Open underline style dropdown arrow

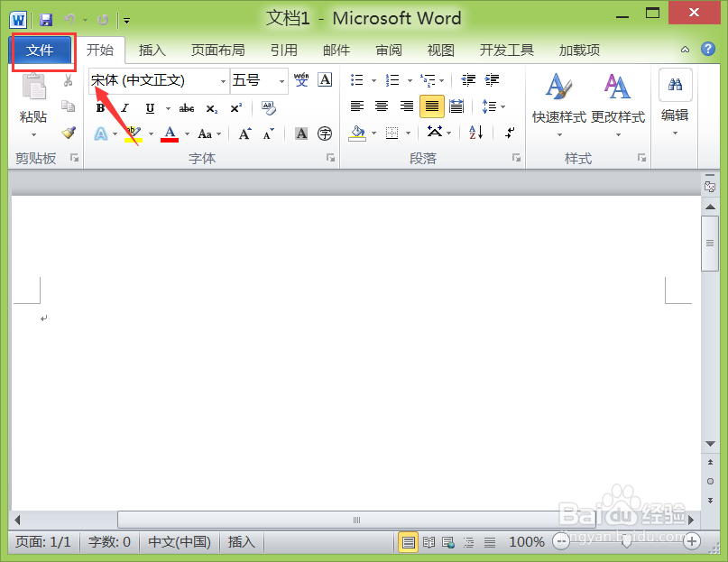click(x=168, y=108)
